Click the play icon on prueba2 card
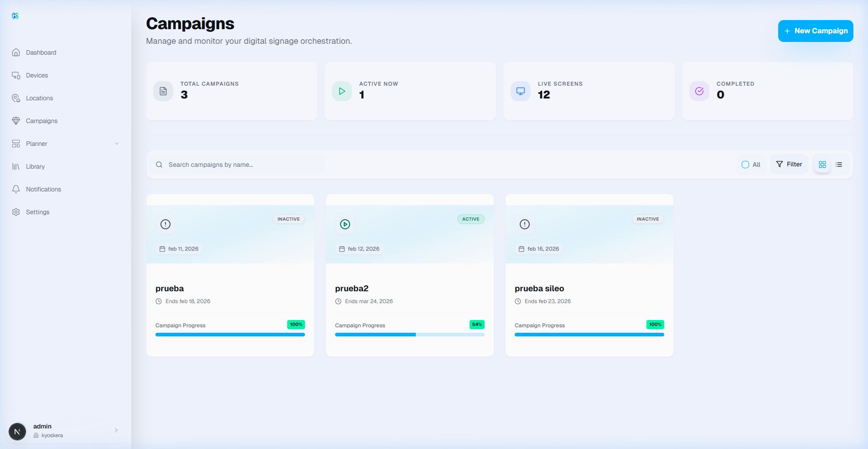868x449 pixels. (345, 224)
